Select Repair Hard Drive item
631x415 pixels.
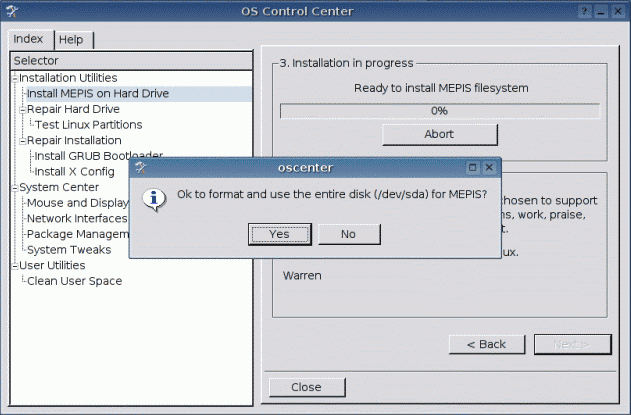click(x=73, y=109)
